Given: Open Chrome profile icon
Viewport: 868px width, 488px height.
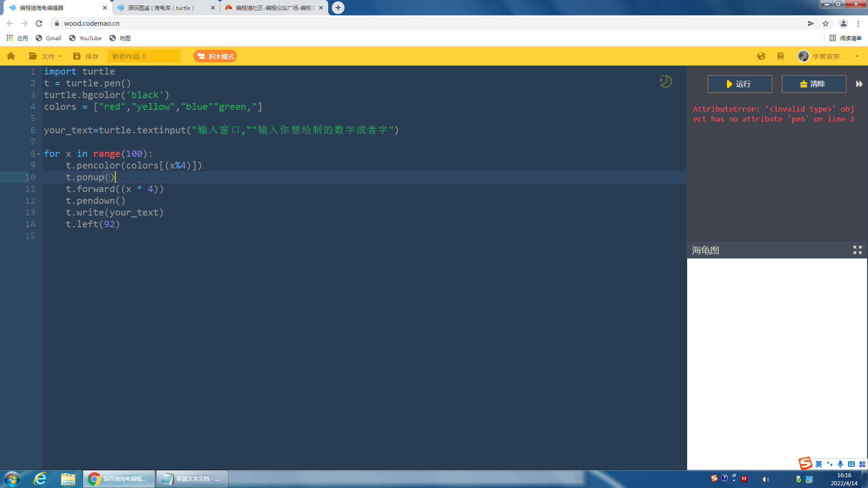Looking at the screenshot, I should 843,23.
